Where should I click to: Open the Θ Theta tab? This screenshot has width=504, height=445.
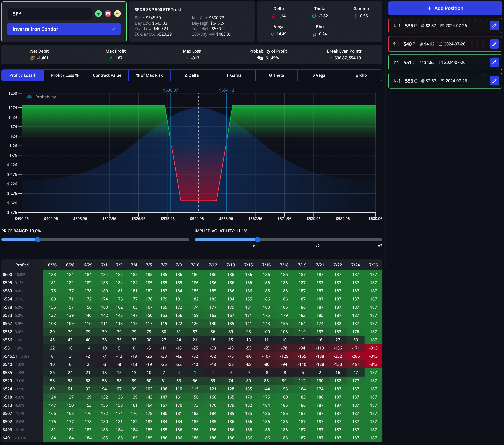coord(276,75)
